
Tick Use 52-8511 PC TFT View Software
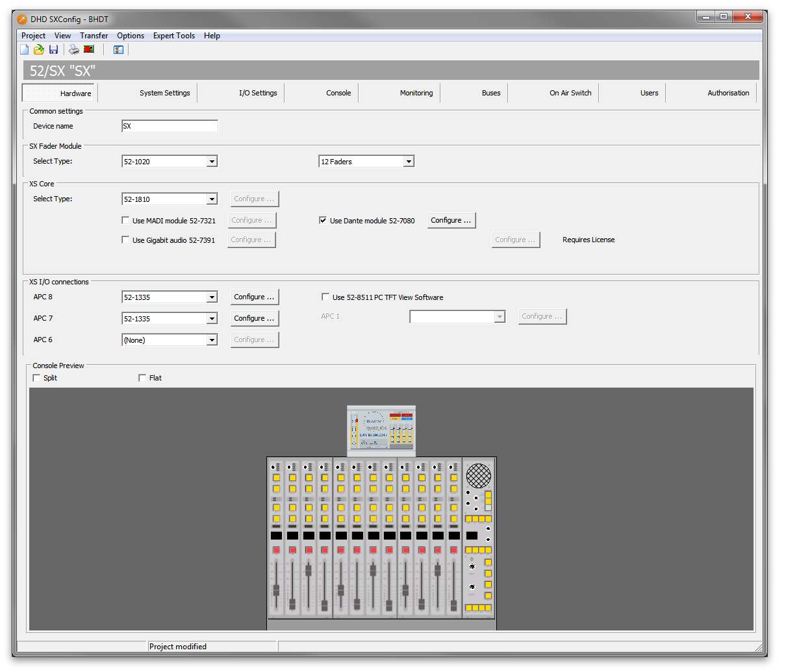point(325,297)
